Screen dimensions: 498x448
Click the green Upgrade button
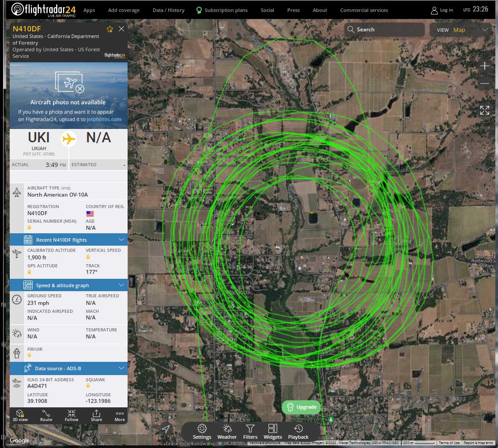[302, 407]
